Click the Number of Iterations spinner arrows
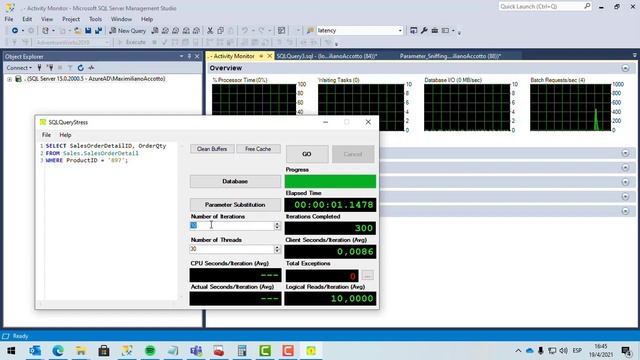 (277, 225)
